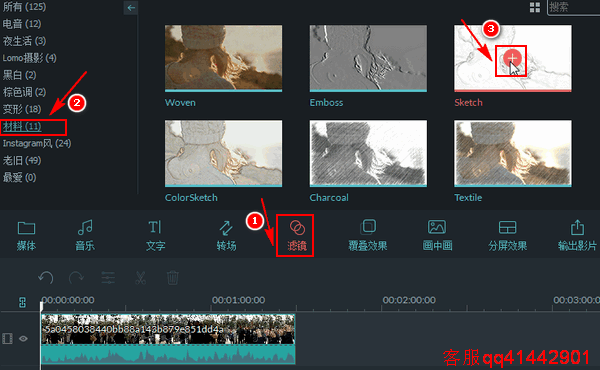This screenshot has height=370, width=600.
Task: Click the ColorSketch filter name label
Action: tap(191, 197)
